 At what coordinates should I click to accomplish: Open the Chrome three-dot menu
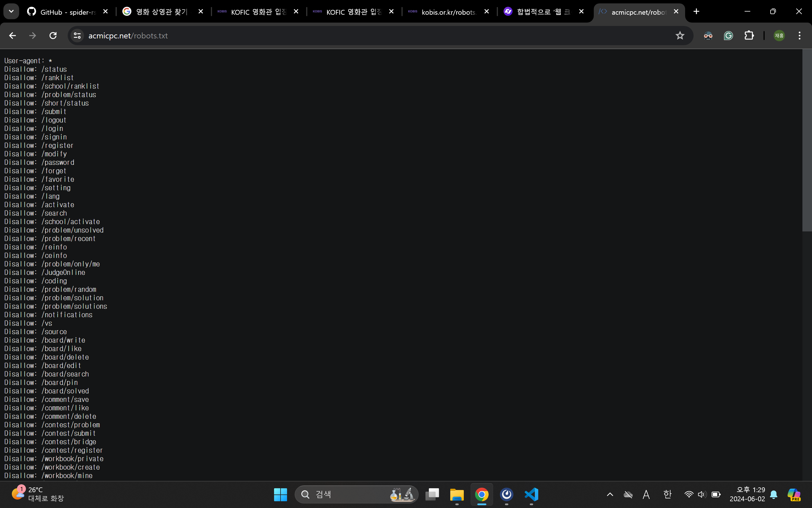[x=800, y=36]
